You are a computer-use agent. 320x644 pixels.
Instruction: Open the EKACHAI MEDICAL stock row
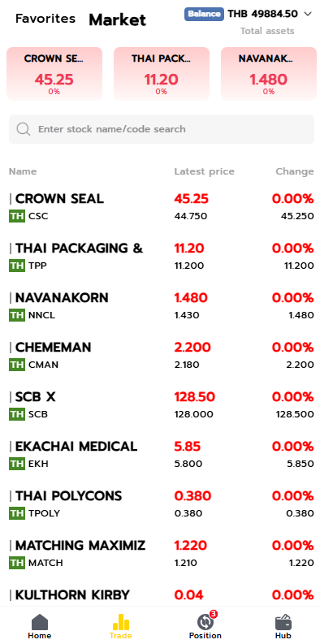[x=162, y=455]
